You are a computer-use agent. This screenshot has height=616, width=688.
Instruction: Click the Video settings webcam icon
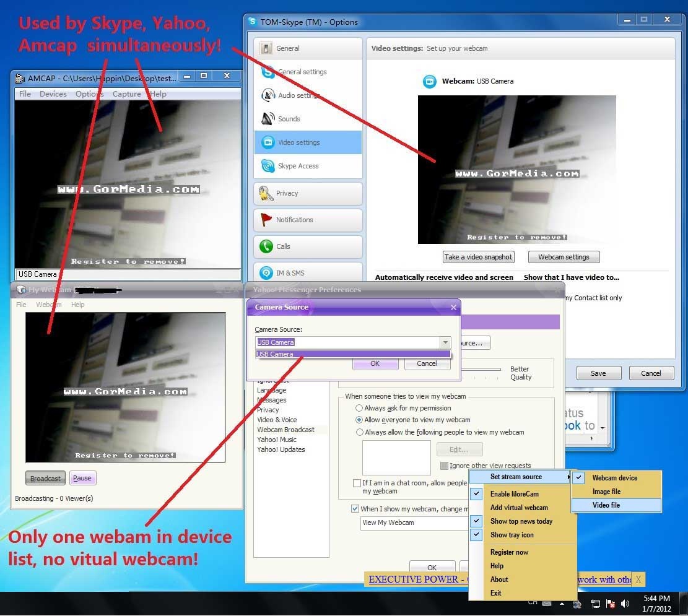(268, 142)
